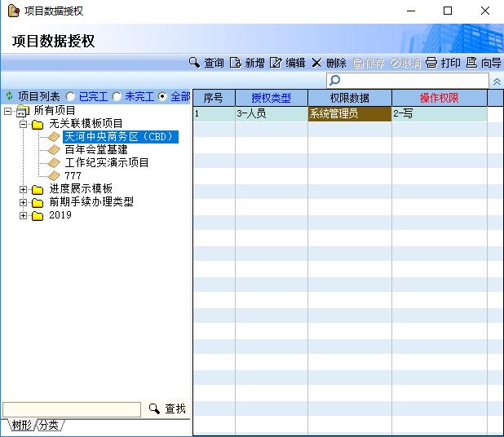Click the search text field beside 查找
The height and width of the screenshot is (437, 504).
pos(72,409)
